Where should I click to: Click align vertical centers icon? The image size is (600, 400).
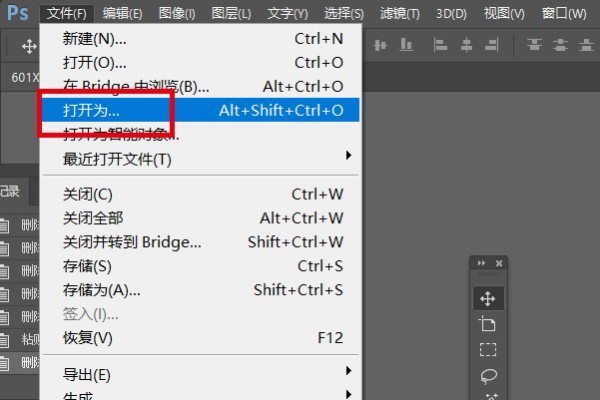click(380, 46)
